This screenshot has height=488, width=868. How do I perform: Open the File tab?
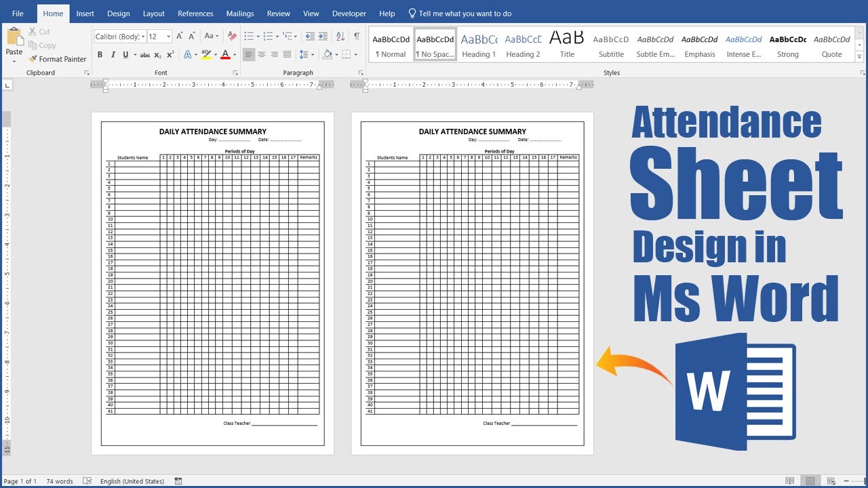click(18, 14)
